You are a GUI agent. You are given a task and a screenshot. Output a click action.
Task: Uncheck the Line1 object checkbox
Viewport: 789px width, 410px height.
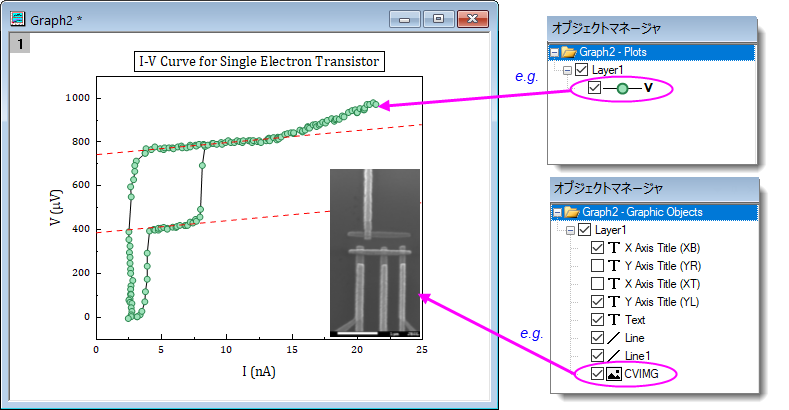tap(597, 356)
